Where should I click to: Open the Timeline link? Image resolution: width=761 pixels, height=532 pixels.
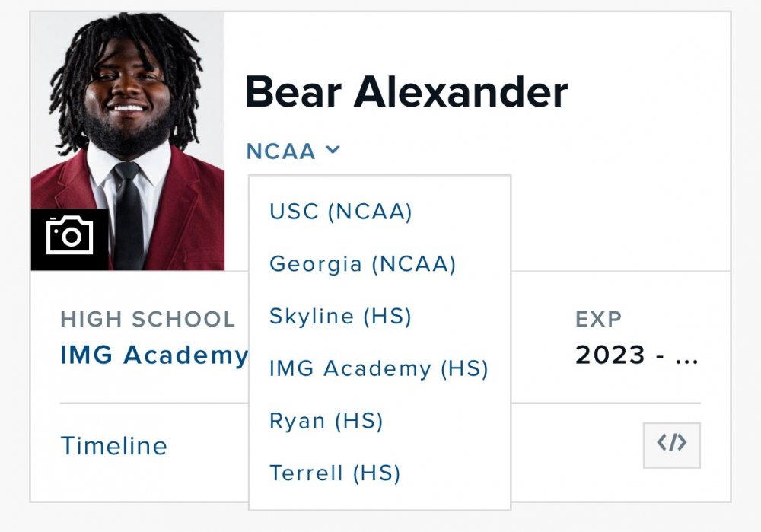point(113,445)
